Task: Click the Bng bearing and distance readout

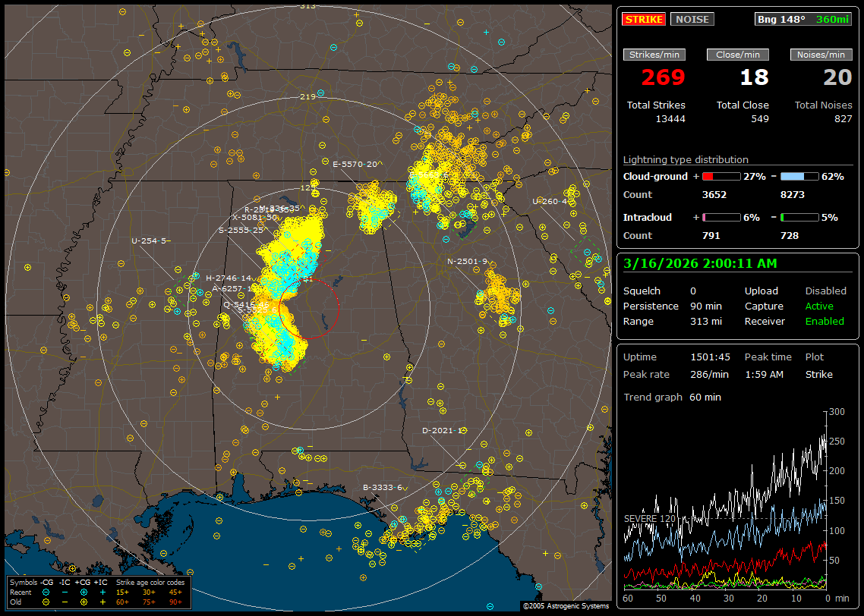Action: click(x=803, y=19)
